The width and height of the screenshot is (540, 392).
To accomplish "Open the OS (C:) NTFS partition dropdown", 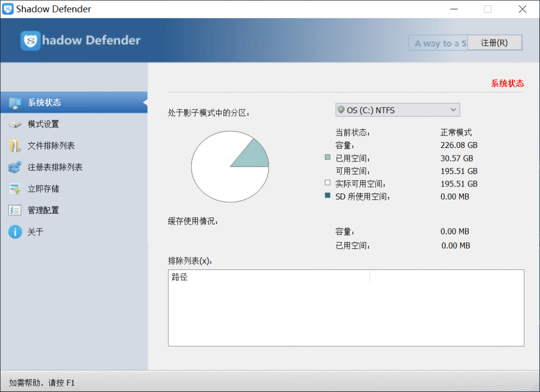I will pyautogui.click(x=397, y=109).
